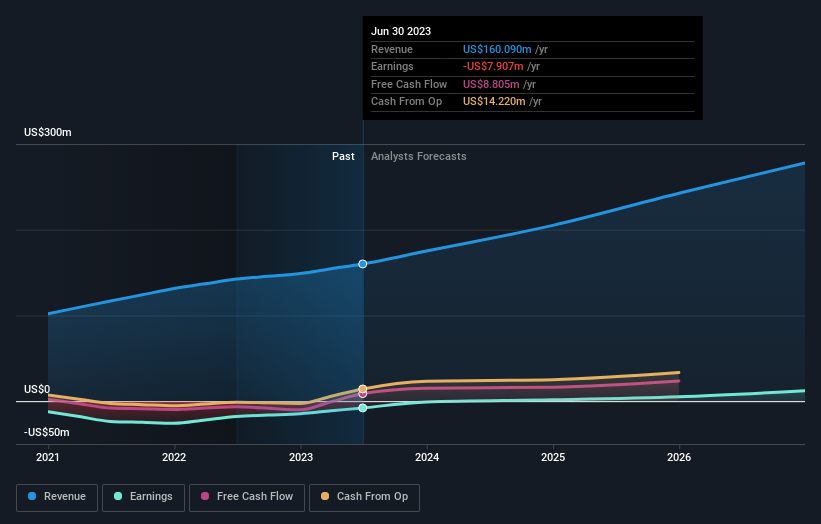Click the 2021 x-axis label
Screen dimensions: 821x524
pyautogui.click(x=48, y=458)
